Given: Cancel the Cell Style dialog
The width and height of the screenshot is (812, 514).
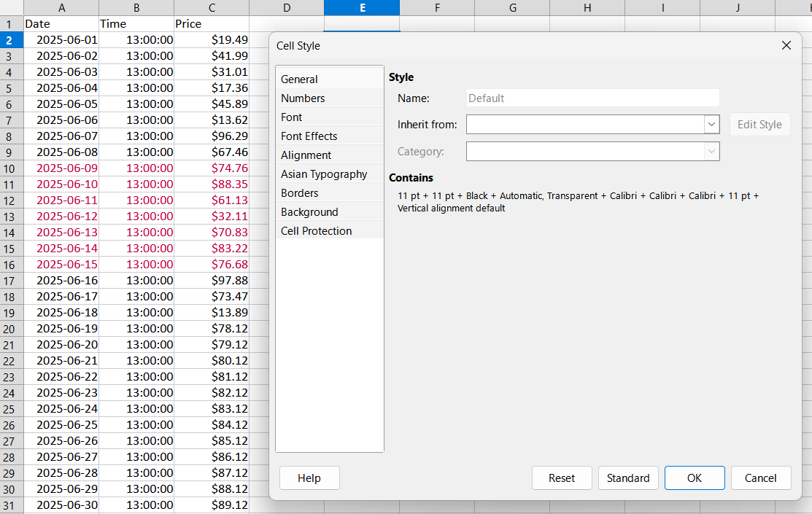Looking at the screenshot, I should click(x=761, y=478).
